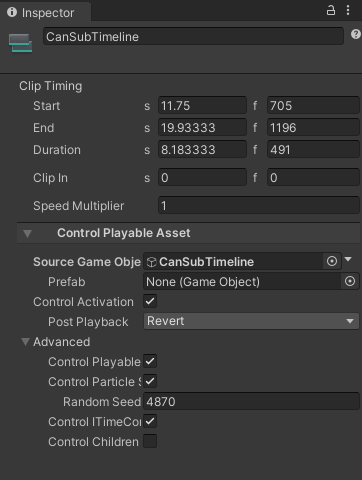362x480 pixels.
Task: Click the Random Seed field showing 4870
Action: [251, 401]
